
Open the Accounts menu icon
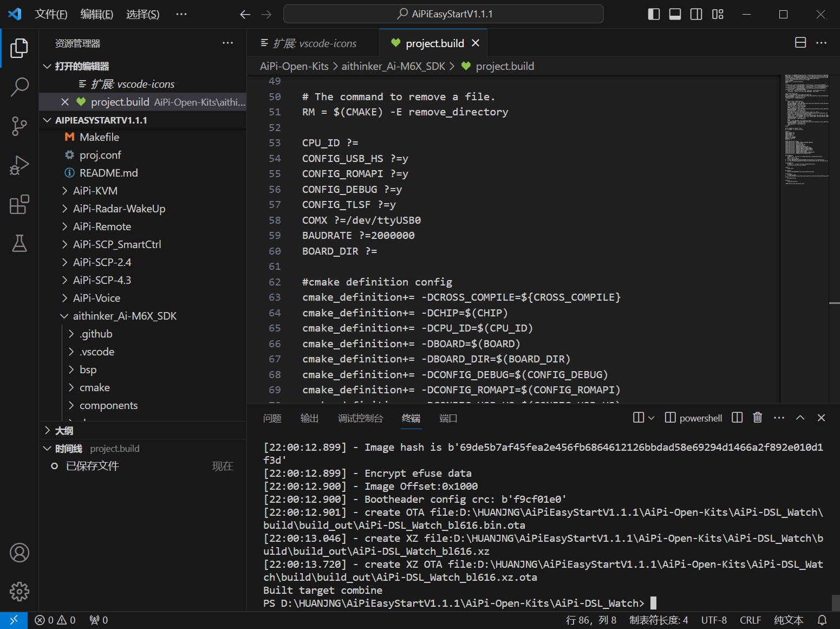point(19,553)
